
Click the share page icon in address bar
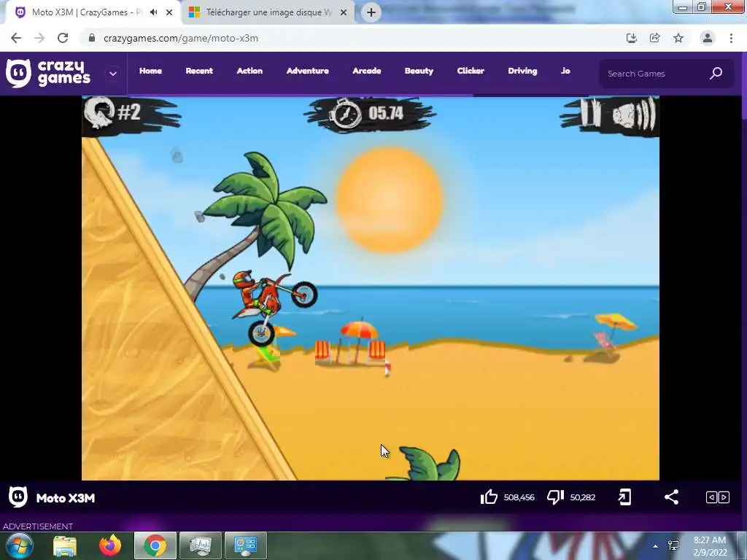point(655,38)
